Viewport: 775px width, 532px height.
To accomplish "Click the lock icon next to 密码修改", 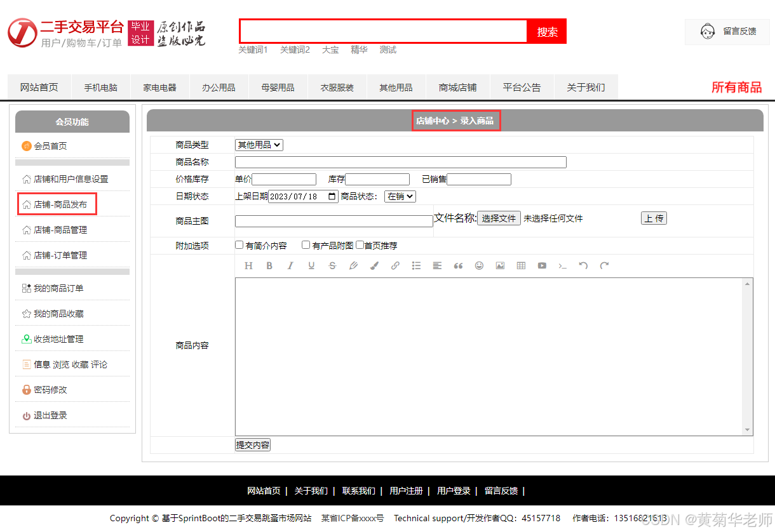I will (27, 390).
